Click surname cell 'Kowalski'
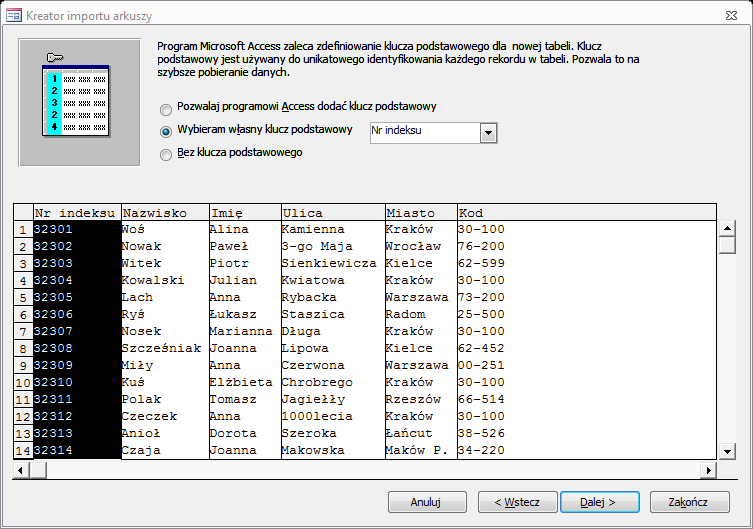The image size is (753, 529). point(165,280)
